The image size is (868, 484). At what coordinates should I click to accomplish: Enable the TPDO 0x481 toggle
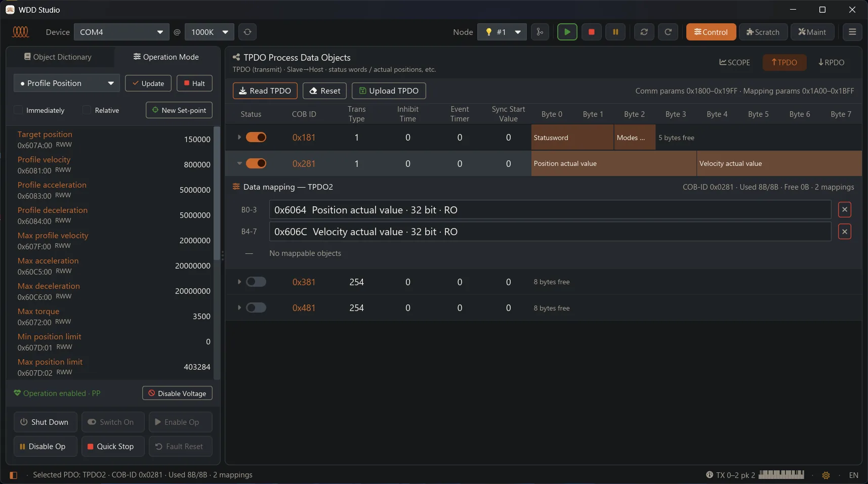pos(256,307)
